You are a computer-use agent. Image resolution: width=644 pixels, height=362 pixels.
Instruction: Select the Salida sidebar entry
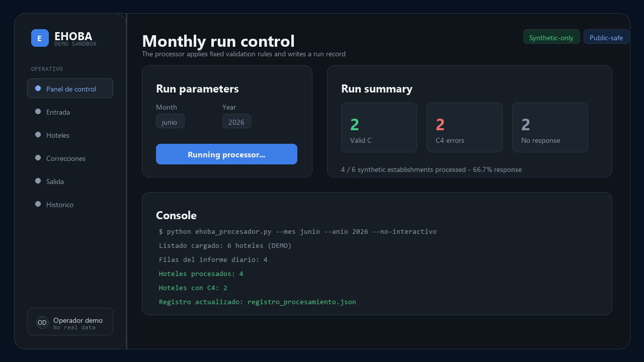tap(70, 182)
